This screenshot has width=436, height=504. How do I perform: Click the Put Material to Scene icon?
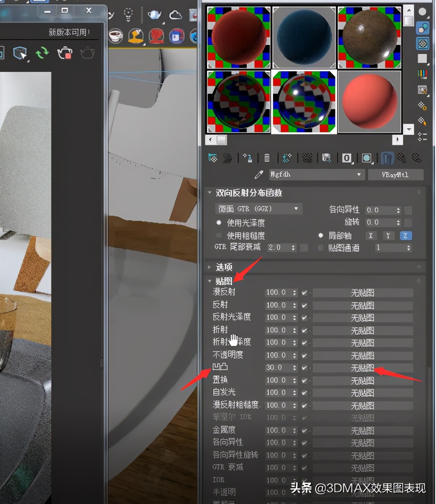(x=228, y=158)
